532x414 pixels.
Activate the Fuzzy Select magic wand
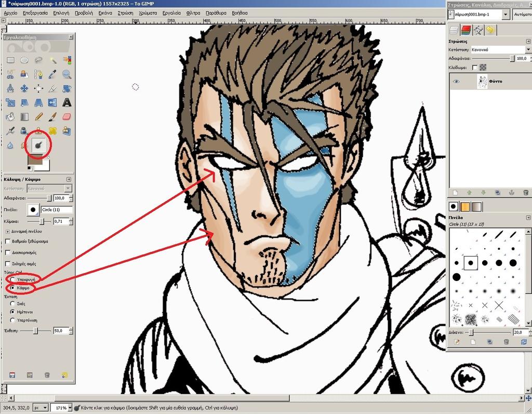coord(52,60)
